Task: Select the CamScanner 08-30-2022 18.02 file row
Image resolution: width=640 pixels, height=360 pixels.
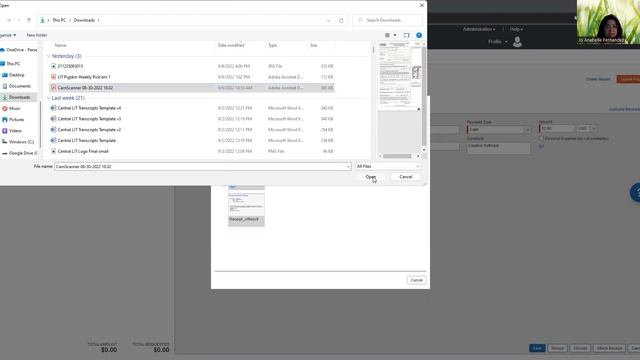Action: [x=191, y=88]
